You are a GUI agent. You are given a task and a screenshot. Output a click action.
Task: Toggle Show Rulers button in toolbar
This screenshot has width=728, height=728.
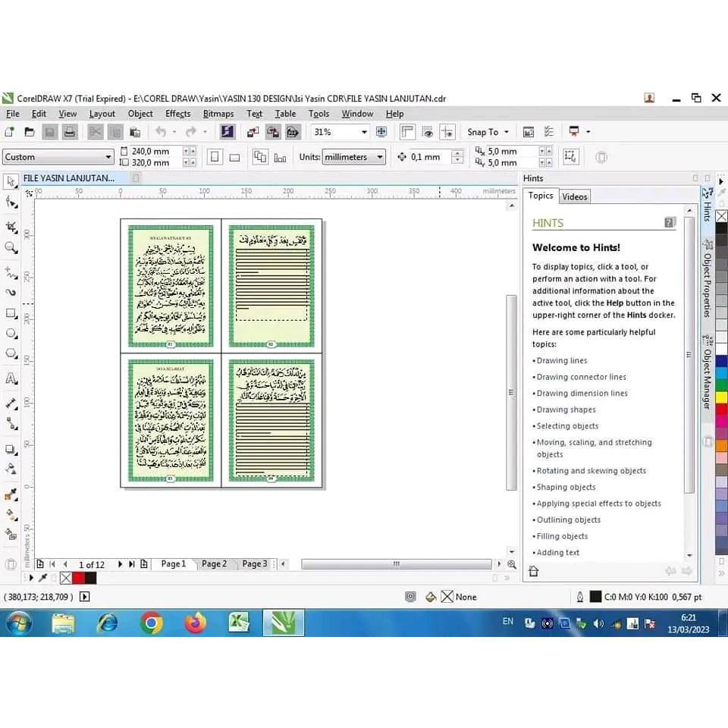[407, 132]
